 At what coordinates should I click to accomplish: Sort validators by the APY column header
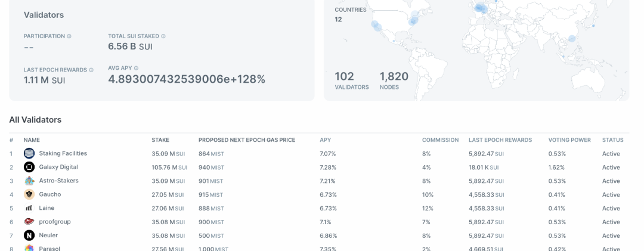[x=325, y=140]
